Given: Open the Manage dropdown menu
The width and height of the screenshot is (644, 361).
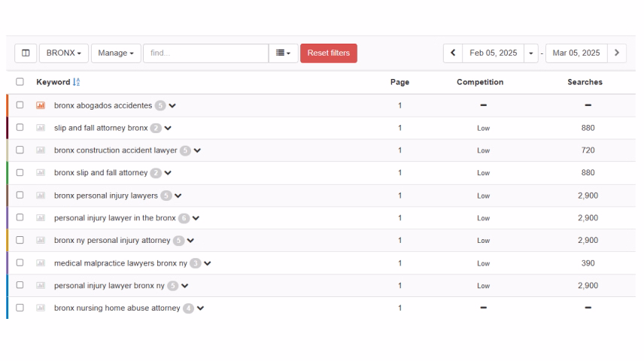Looking at the screenshot, I should [x=116, y=53].
